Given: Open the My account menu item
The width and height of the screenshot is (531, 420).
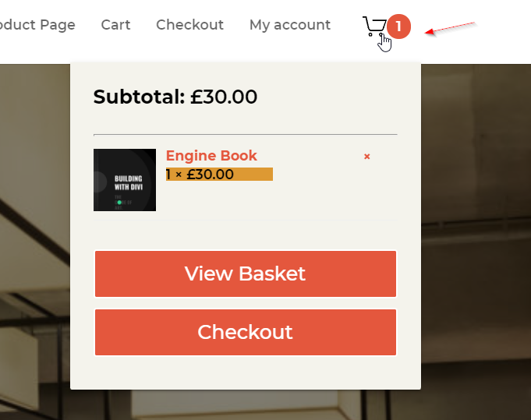Looking at the screenshot, I should coord(289,25).
